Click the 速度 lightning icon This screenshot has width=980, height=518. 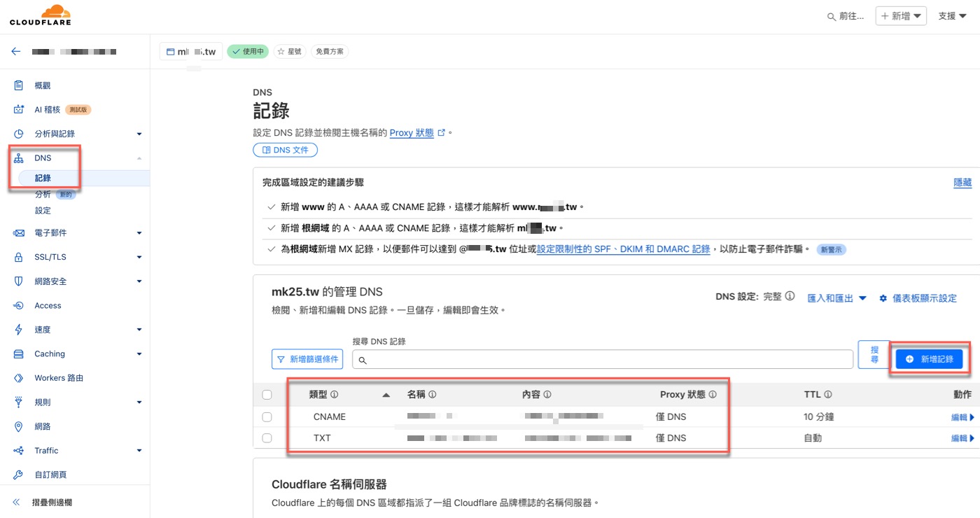20,330
